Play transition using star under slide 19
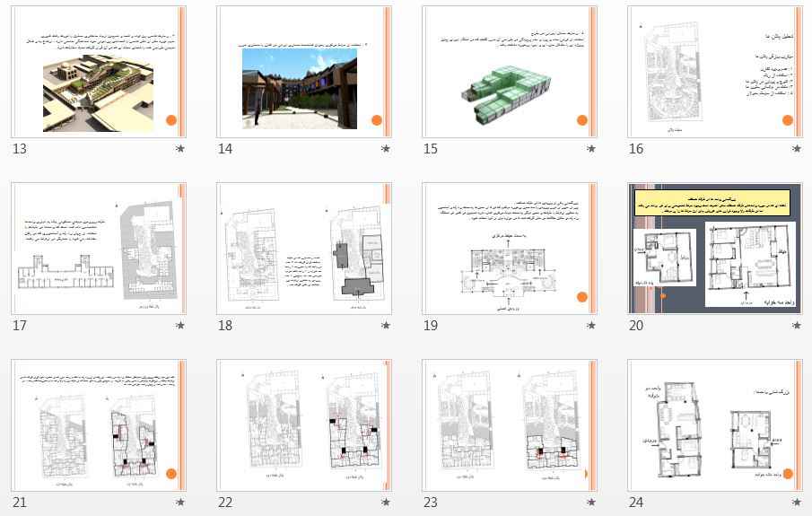The width and height of the screenshot is (812, 516). pyautogui.click(x=591, y=326)
